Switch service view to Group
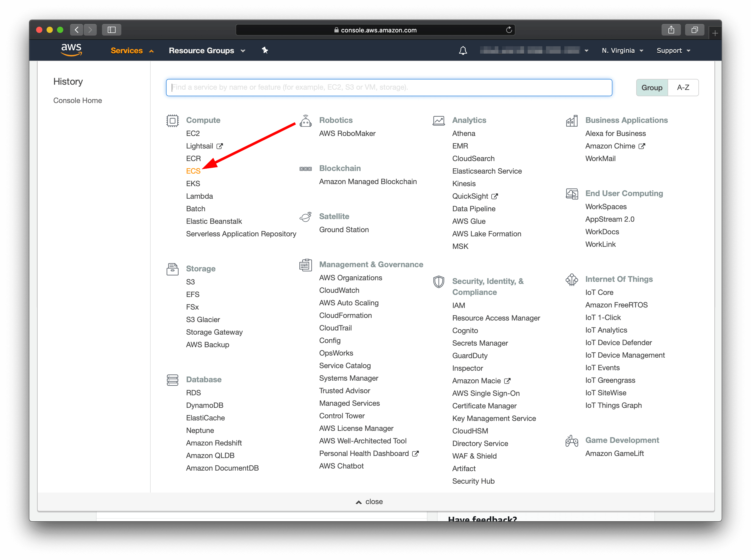Viewport: 751px width, 560px height. click(652, 88)
